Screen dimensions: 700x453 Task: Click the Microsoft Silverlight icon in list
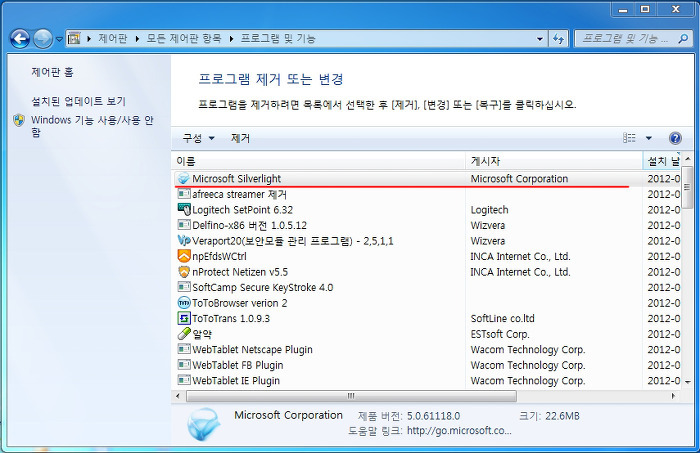[x=183, y=179]
